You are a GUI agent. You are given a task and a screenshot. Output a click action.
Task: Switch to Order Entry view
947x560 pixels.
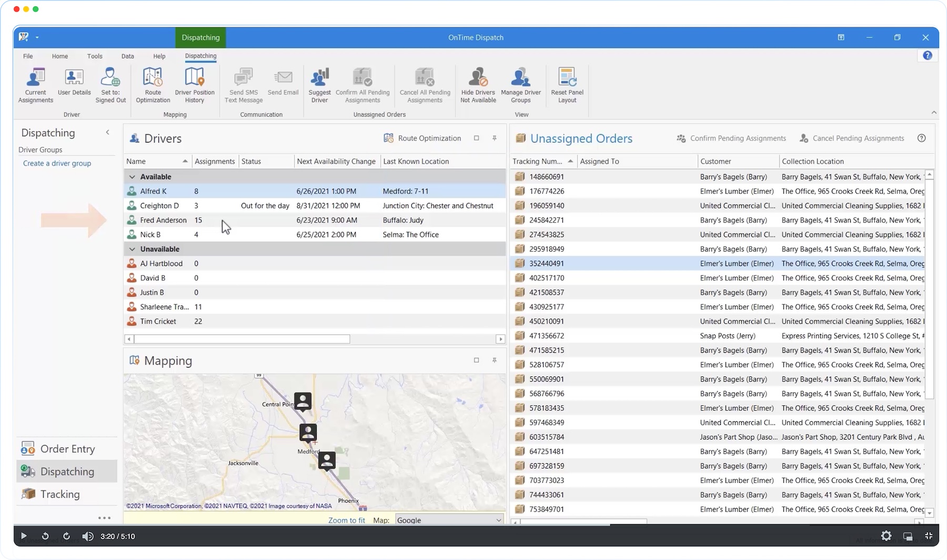[x=67, y=449]
